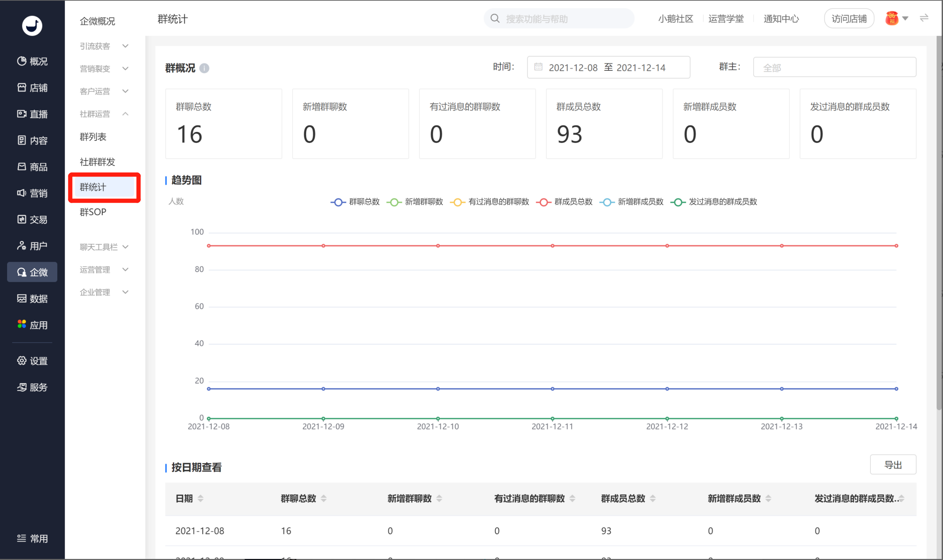Viewport: 943px width, 560px height.
Task: Open the 运营学堂 link
Action: (726, 19)
